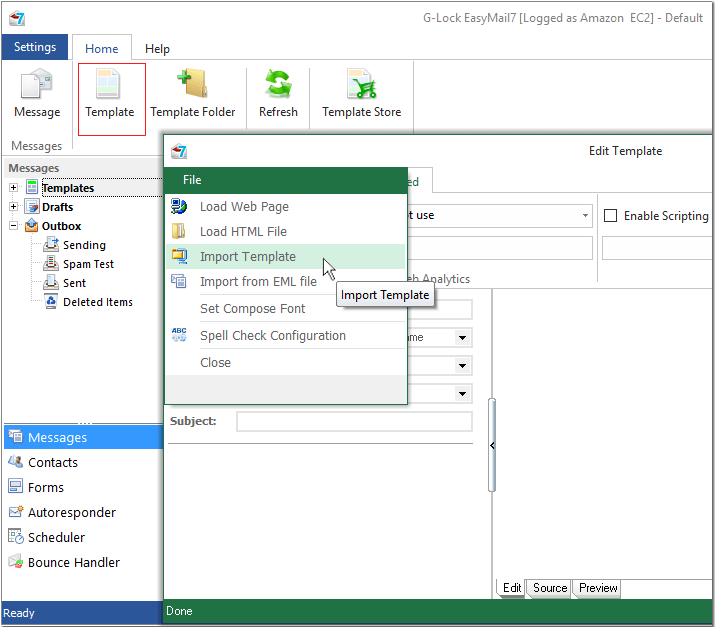Click the Load Web Page icon
This screenshot has width=715, height=627.
pos(179,206)
